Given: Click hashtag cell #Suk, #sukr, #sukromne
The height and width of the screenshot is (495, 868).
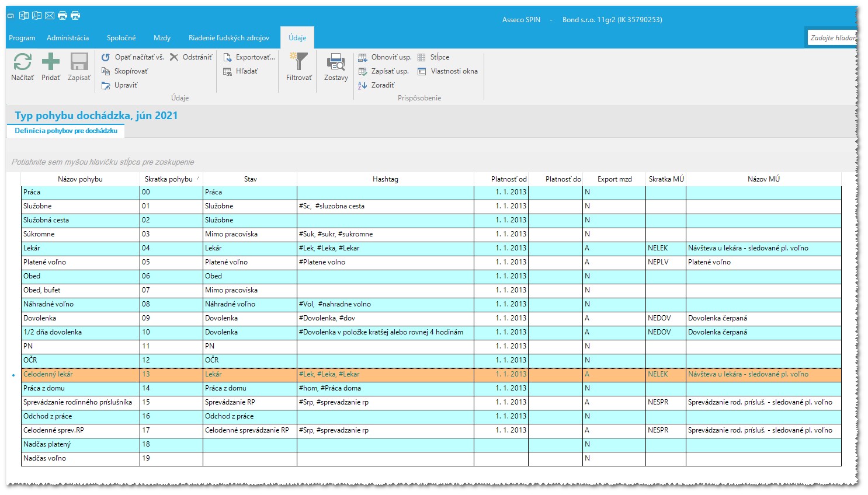Looking at the screenshot, I should [386, 234].
